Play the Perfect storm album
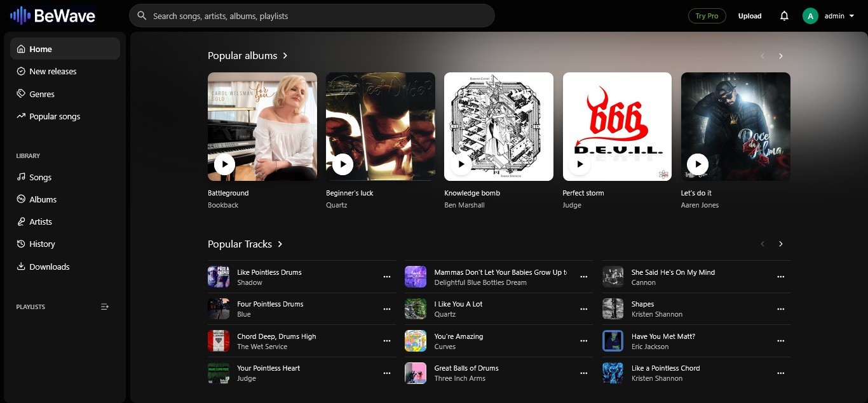868x403 pixels. tap(580, 164)
